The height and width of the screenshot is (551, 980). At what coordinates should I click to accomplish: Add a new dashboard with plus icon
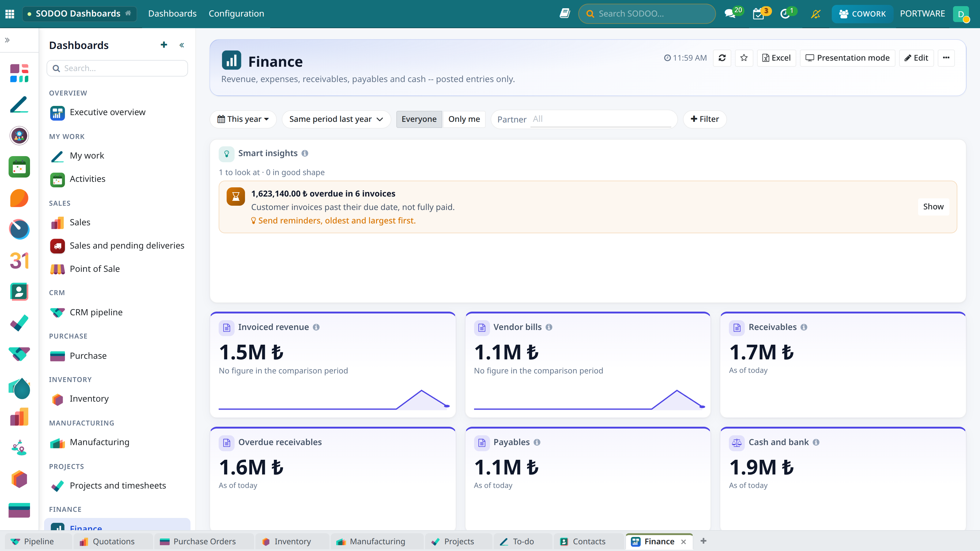point(164,45)
